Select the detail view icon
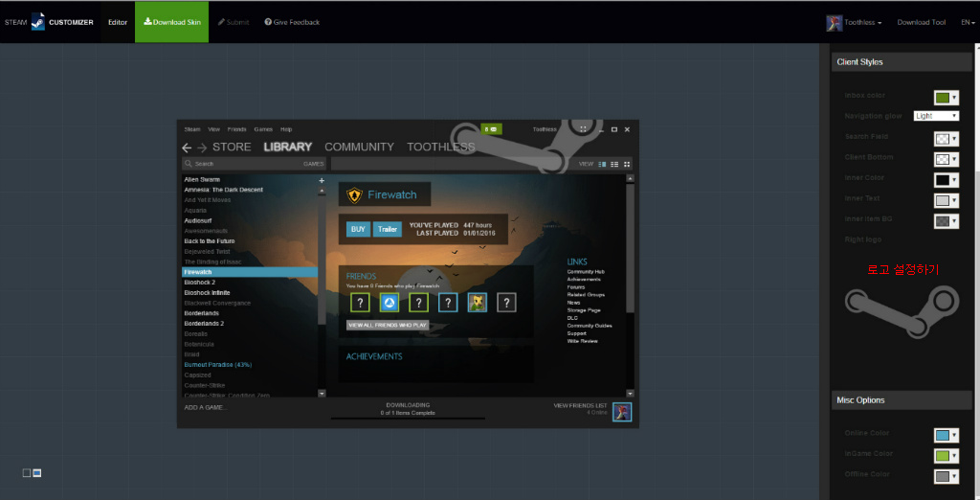The height and width of the screenshot is (500, 980). click(x=603, y=164)
